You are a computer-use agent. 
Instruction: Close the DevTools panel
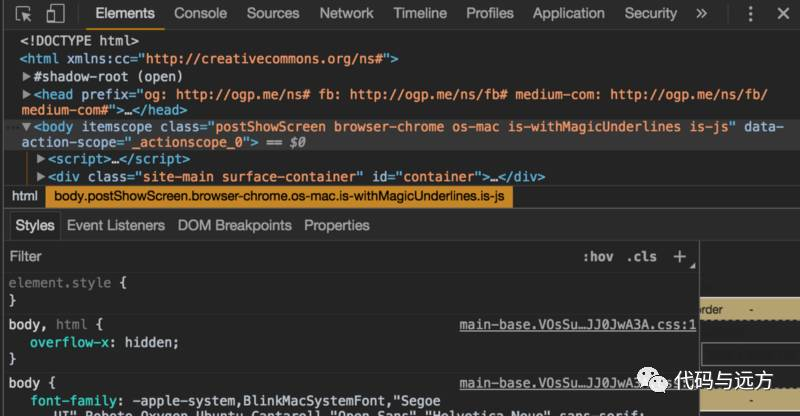coord(783,14)
